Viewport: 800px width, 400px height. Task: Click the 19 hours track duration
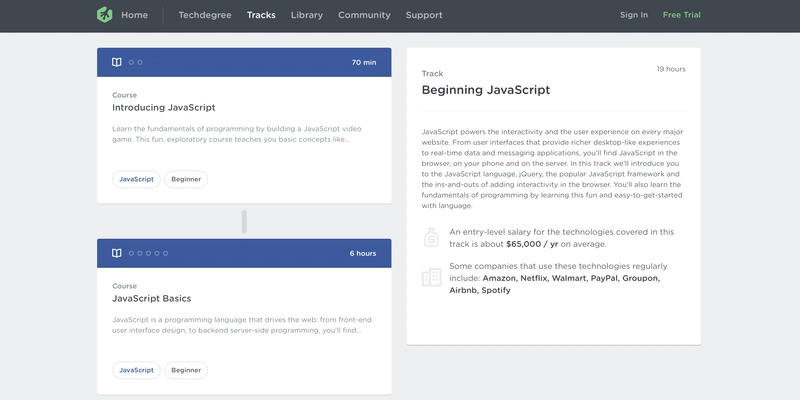(x=671, y=69)
